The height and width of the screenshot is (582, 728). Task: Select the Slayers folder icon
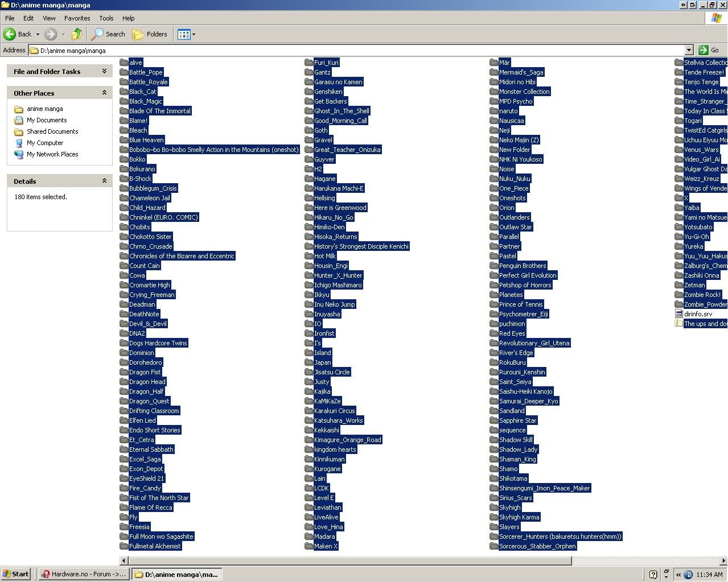pos(494,527)
